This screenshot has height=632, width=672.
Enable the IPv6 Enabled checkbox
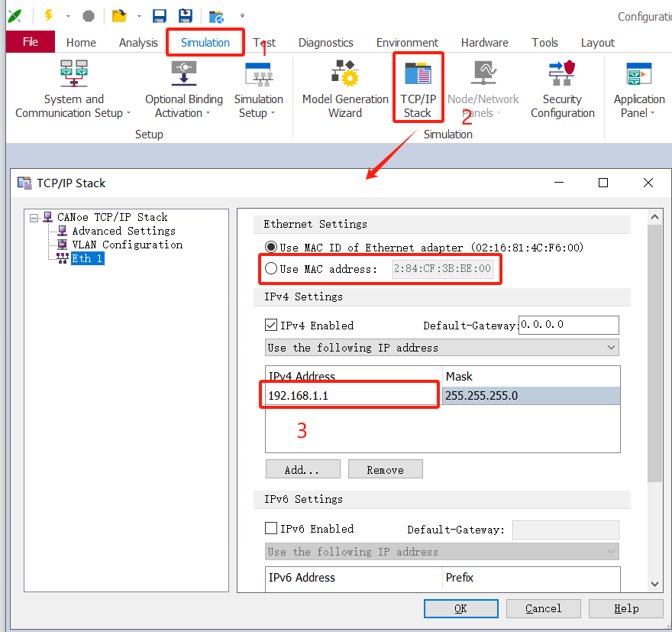[x=271, y=529]
